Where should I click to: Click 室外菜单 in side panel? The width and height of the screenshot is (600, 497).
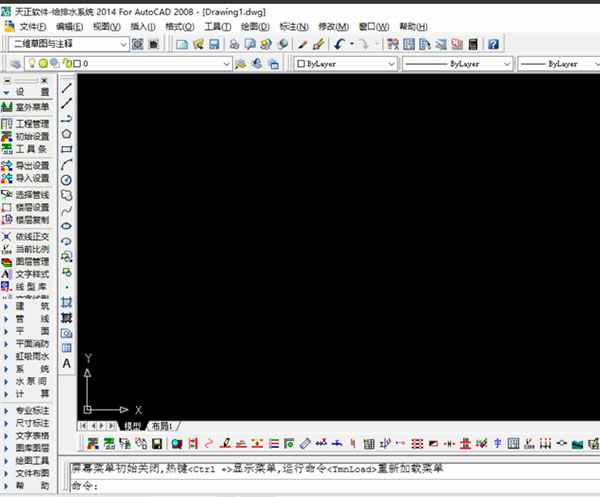[x=26, y=107]
